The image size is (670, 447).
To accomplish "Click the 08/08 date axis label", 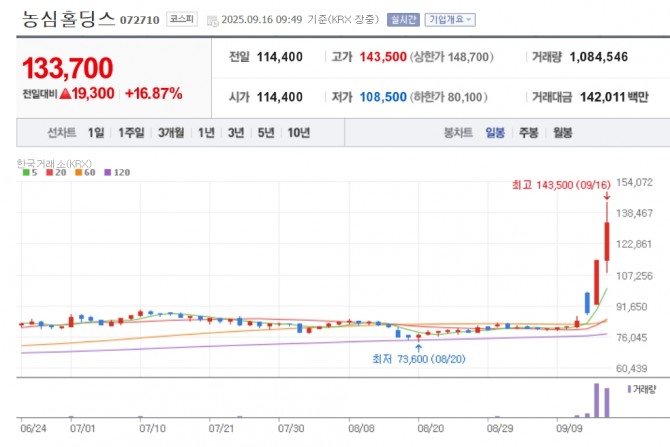I will point(361,428).
